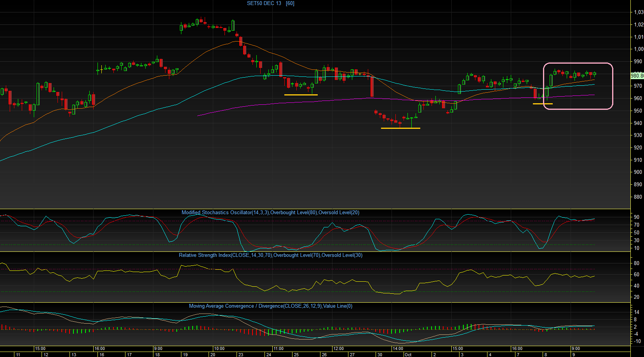Click the 80 level on RSI scale
The height and width of the screenshot is (357, 644).
click(x=637, y=263)
